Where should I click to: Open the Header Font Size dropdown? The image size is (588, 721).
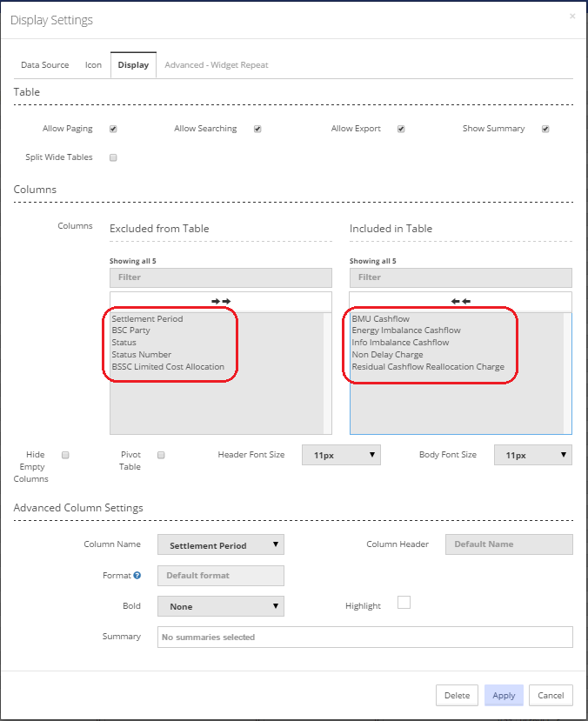341,455
